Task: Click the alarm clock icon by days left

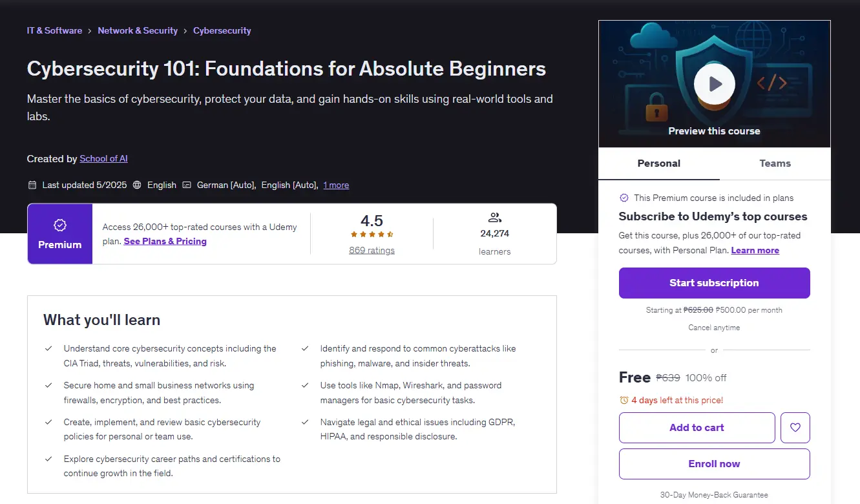Action: click(x=624, y=401)
